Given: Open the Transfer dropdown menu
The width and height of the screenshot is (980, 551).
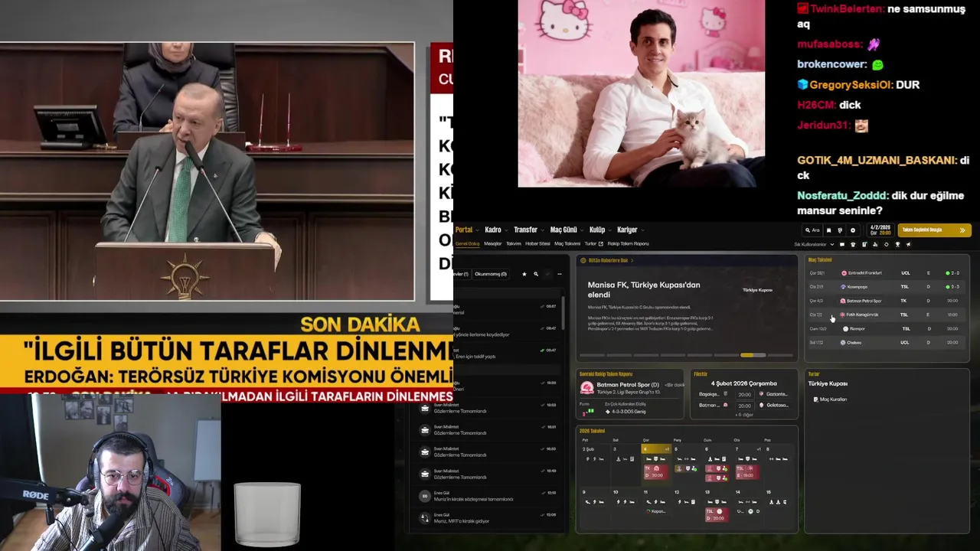Looking at the screenshot, I should click(x=529, y=230).
